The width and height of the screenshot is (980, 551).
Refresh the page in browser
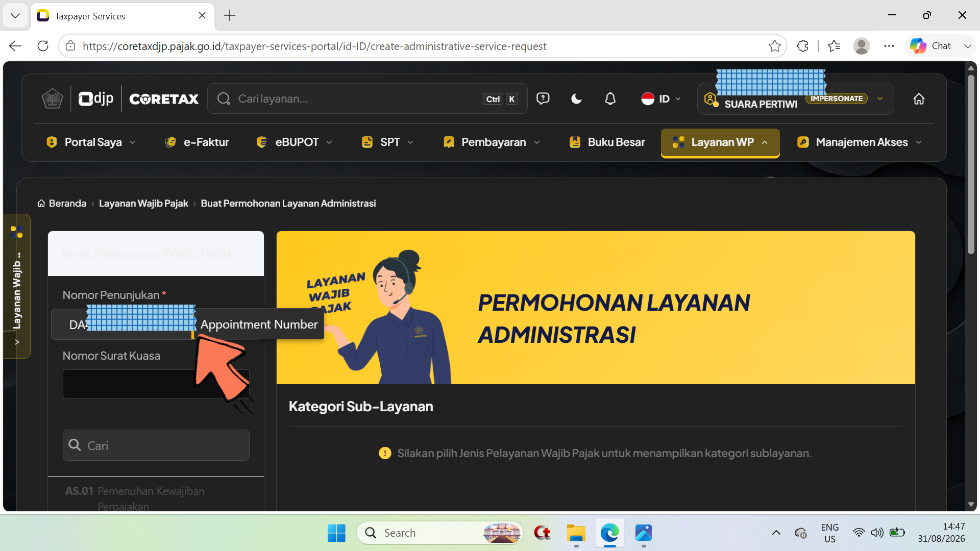(43, 46)
